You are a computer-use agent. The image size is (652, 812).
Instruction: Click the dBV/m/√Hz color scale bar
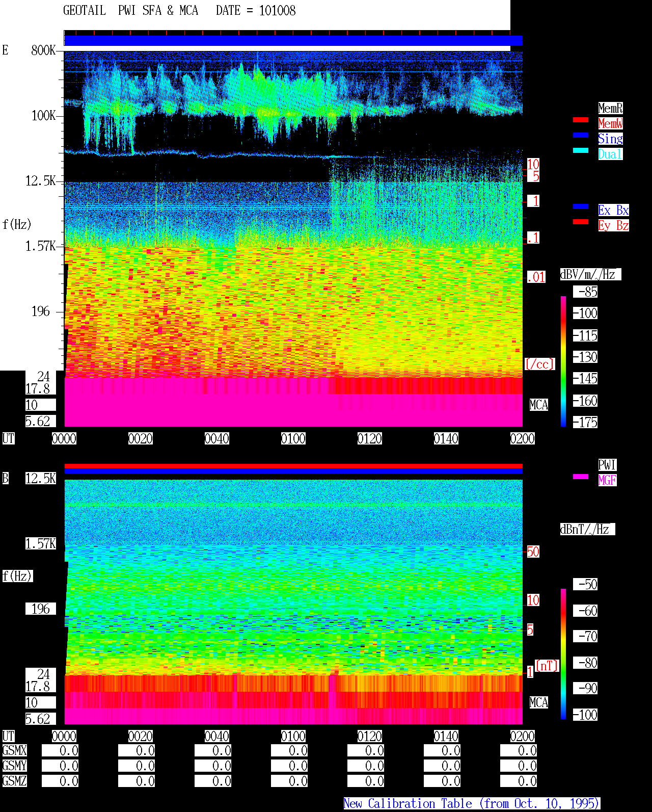point(563,361)
